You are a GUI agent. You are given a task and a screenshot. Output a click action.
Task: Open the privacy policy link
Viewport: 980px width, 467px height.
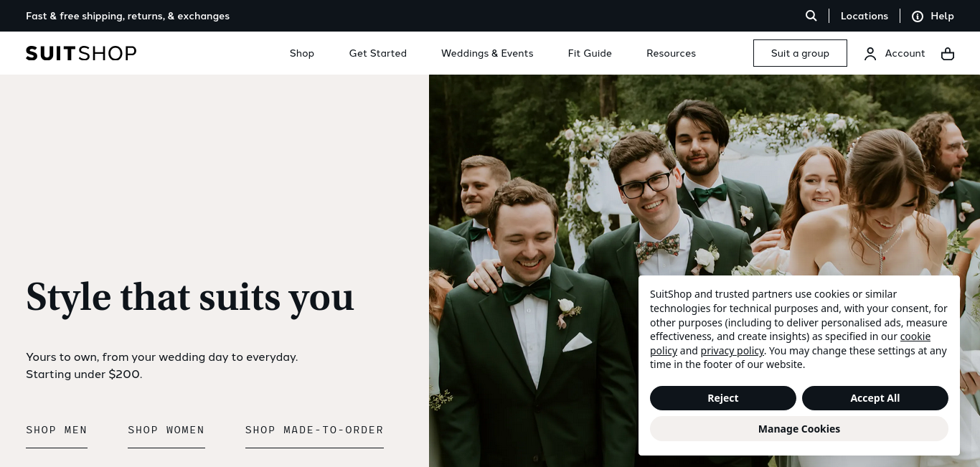(732, 351)
